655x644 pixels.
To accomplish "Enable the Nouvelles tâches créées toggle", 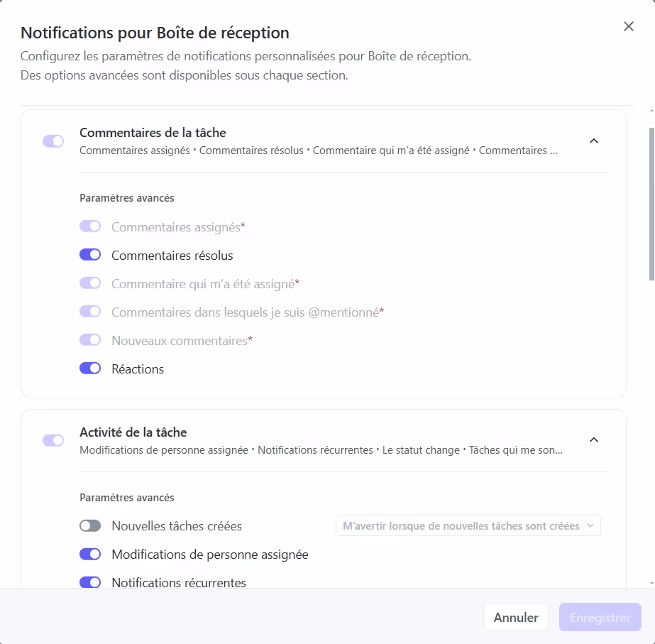I will 90,525.
